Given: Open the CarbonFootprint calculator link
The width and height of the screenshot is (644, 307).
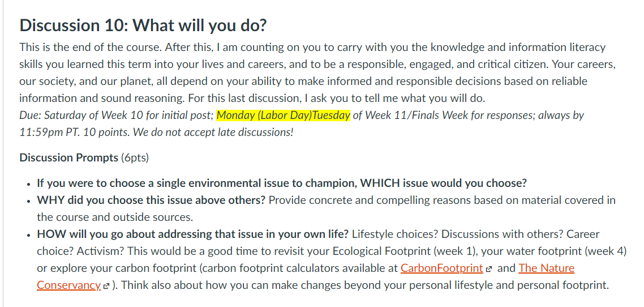Looking at the screenshot, I should [x=441, y=268].
